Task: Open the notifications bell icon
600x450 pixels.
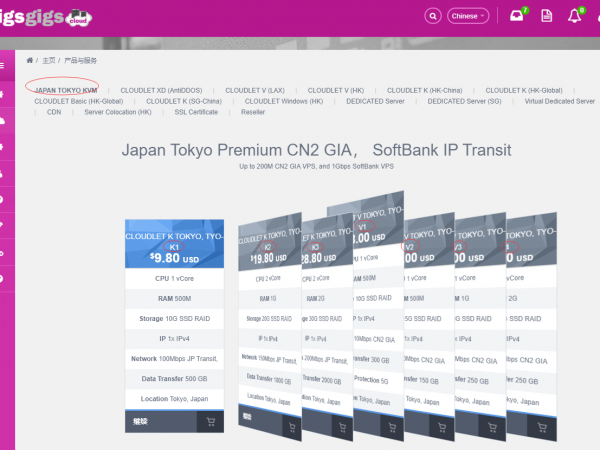Action: pyautogui.click(x=574, y=16)
